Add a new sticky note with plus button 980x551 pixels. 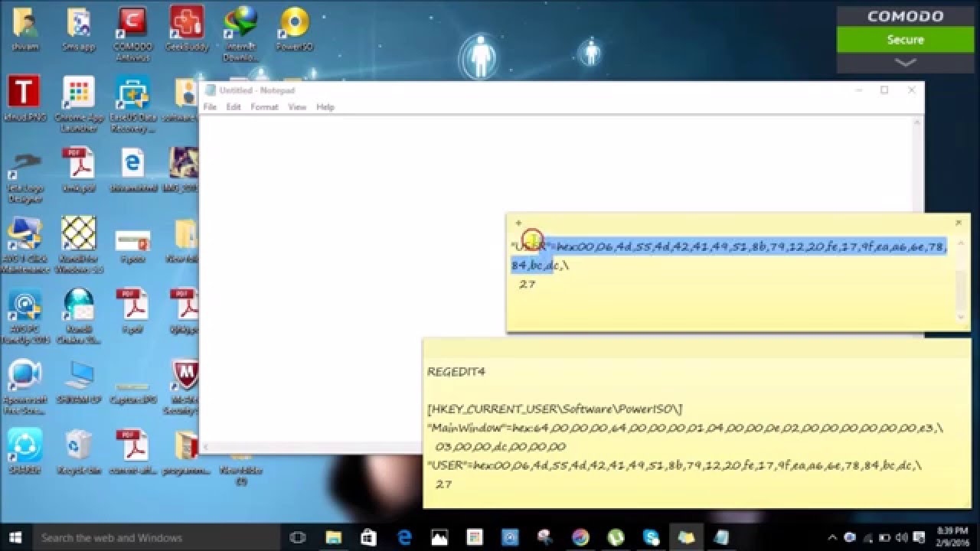pos(518,223)
